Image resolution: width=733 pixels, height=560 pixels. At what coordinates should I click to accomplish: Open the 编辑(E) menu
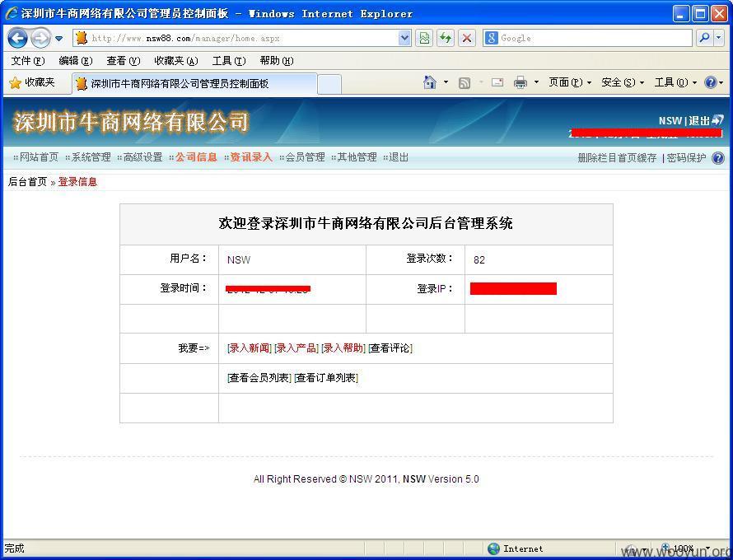76,61
